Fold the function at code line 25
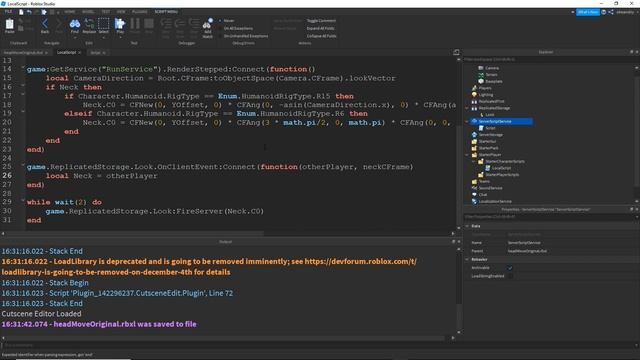 click(x=23, y=165)
